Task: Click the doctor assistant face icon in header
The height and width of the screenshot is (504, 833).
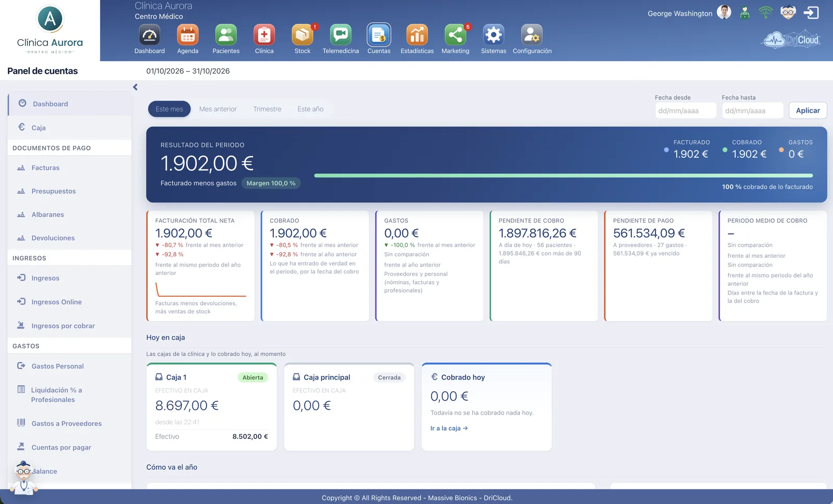Action: click(788, 12)
